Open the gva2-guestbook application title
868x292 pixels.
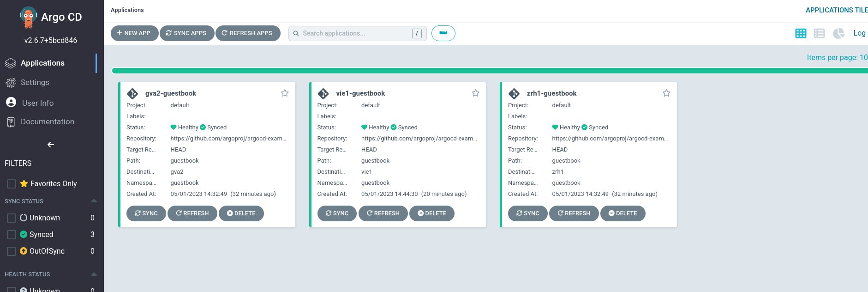(x=171, y=93)
